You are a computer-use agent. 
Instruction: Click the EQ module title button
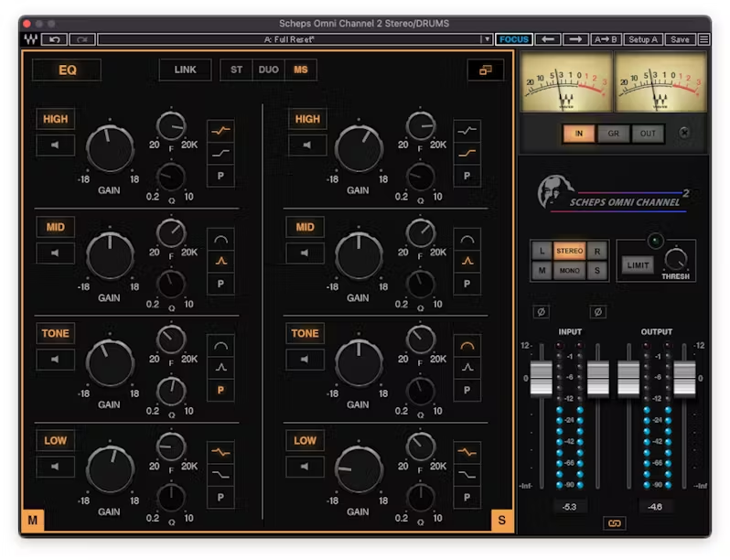67,70
